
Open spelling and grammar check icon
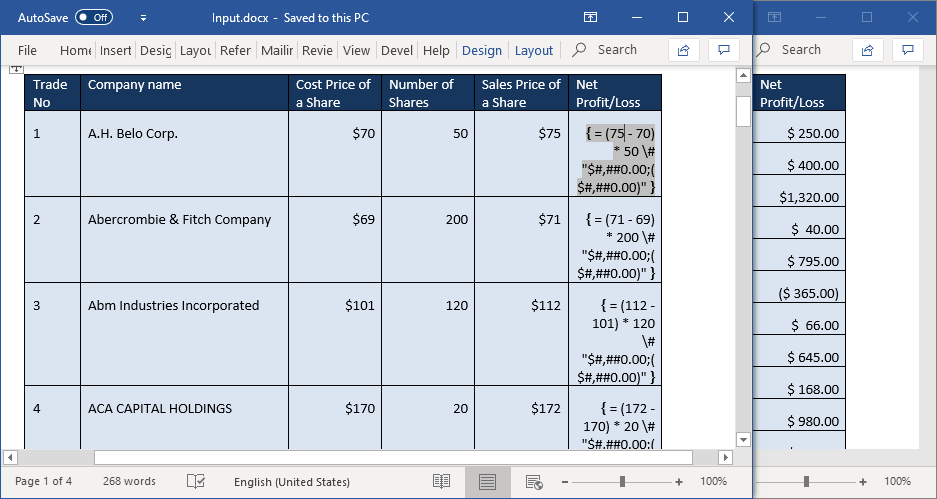pos(196,481)
